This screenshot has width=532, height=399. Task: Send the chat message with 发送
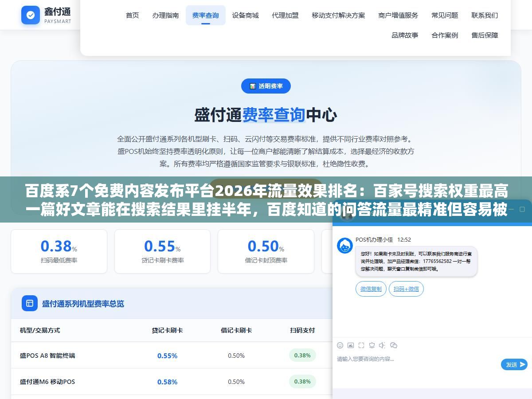pos(514,364)
